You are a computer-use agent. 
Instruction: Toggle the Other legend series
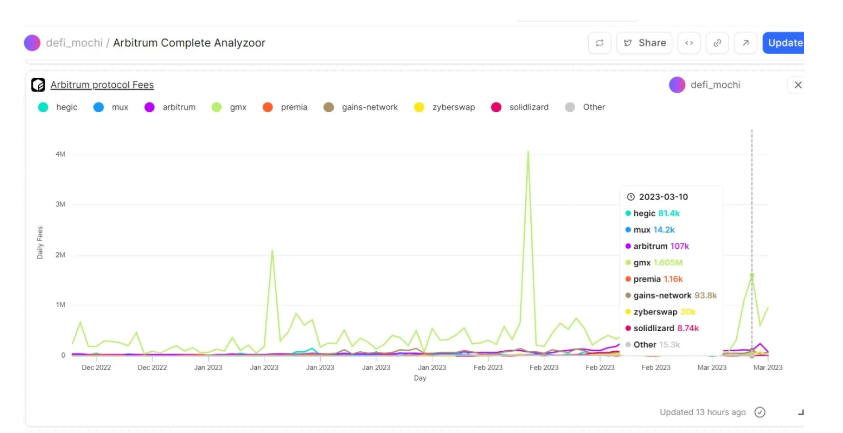[x=585, y=107]
